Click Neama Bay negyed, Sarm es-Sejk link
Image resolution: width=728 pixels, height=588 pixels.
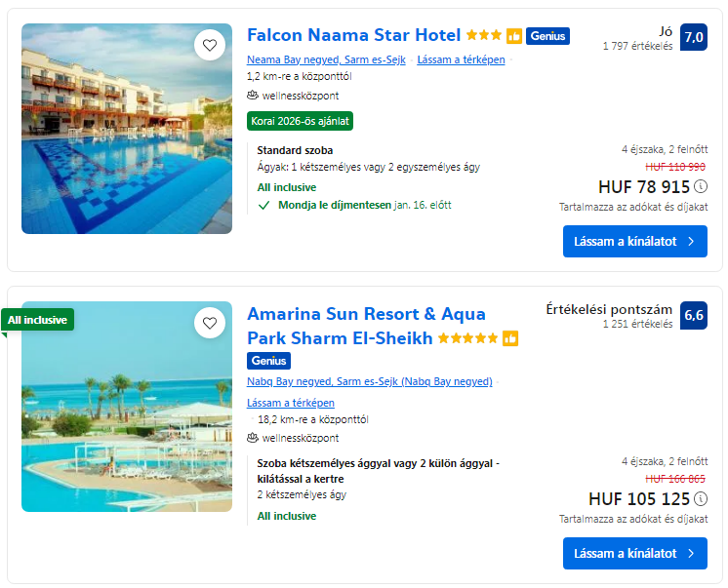tap(326, 59)
